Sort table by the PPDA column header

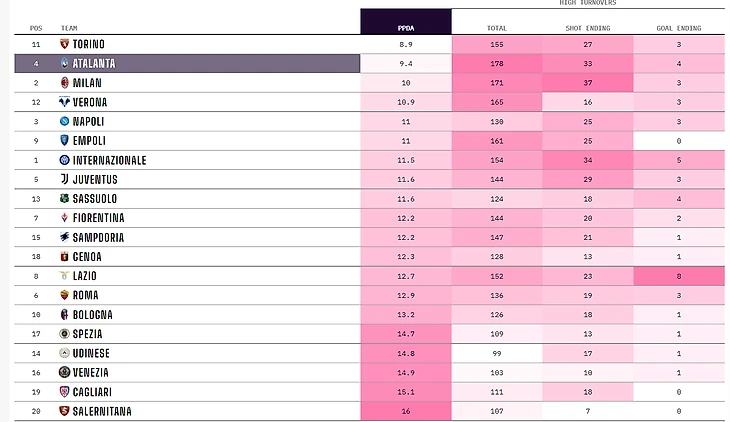tap(405, 28)
